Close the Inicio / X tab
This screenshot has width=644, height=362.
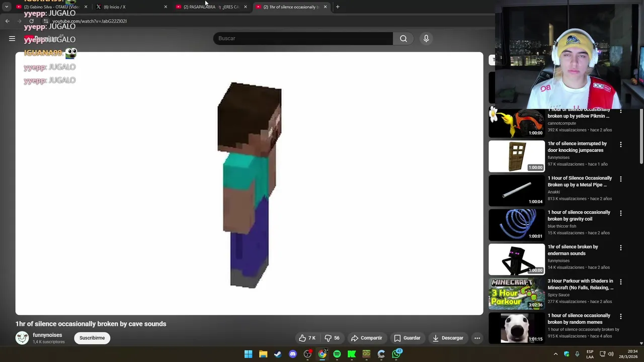coord(166,7)
